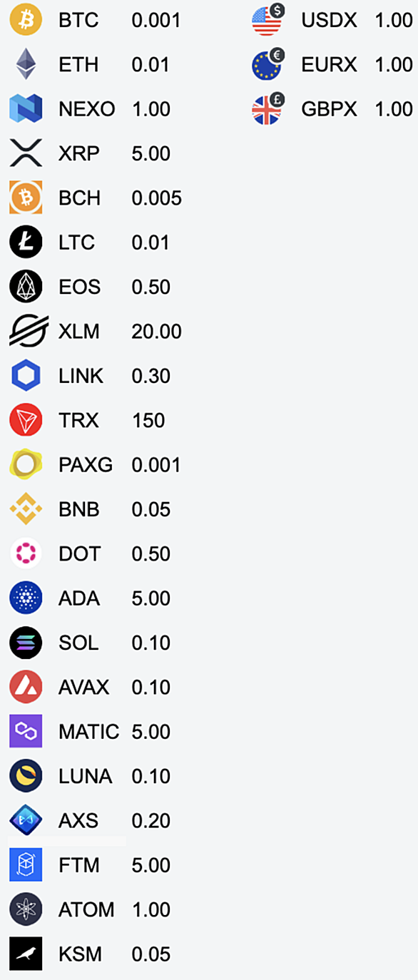Screen dimensions: 418x980
Task: Click the GBPX British flag icon
Action: coord(268,109)
